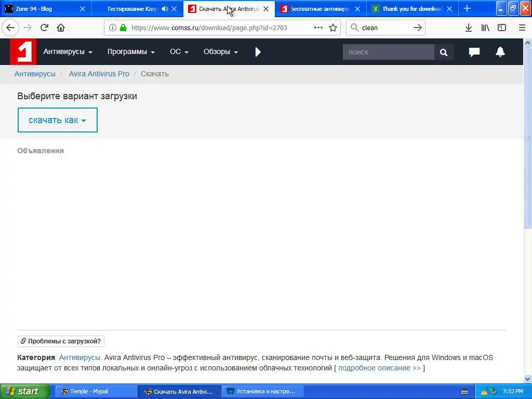This screenshot has width=532, height=399.
Task: Open 'подробное описание >>' link
Action: pos(379,368)
